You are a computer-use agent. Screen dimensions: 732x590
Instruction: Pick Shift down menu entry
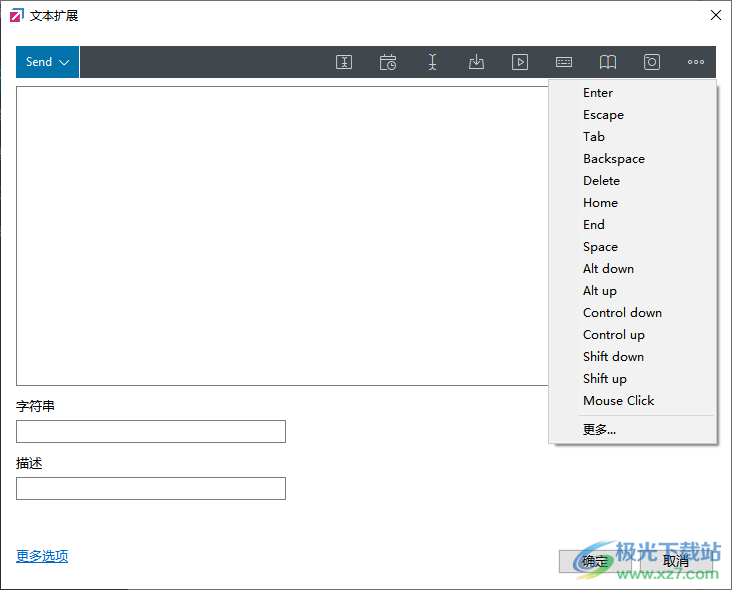[633, 356]
